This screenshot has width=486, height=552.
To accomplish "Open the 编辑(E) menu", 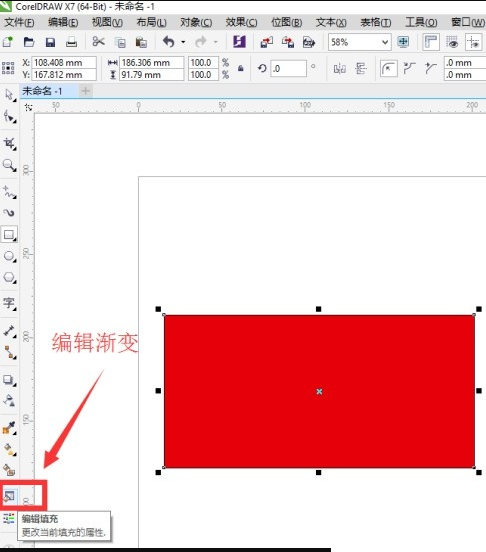I will (63, 23).
